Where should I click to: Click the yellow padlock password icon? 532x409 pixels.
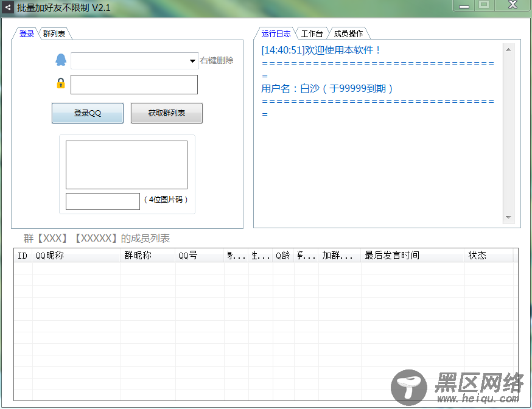pyautogui.click(x=60, y=83)
